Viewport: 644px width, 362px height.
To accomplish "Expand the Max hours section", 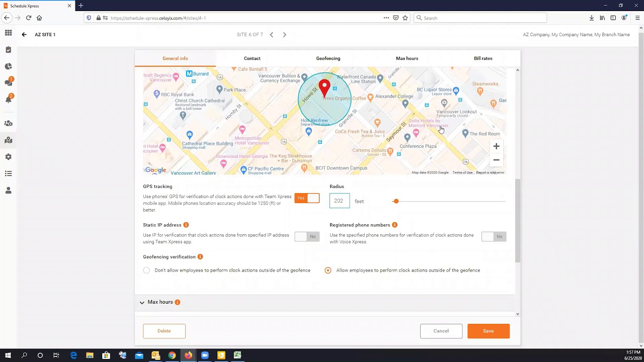I will click(x=142, y=302).
